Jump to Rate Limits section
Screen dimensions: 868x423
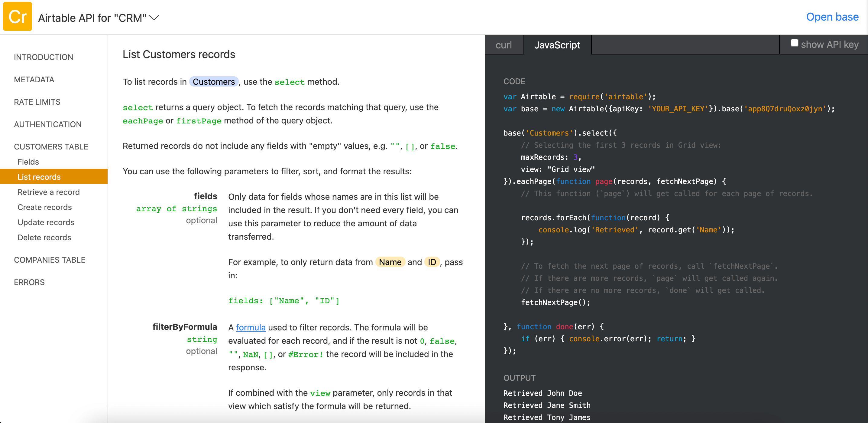pyautogui.click(x=37, y=102)
